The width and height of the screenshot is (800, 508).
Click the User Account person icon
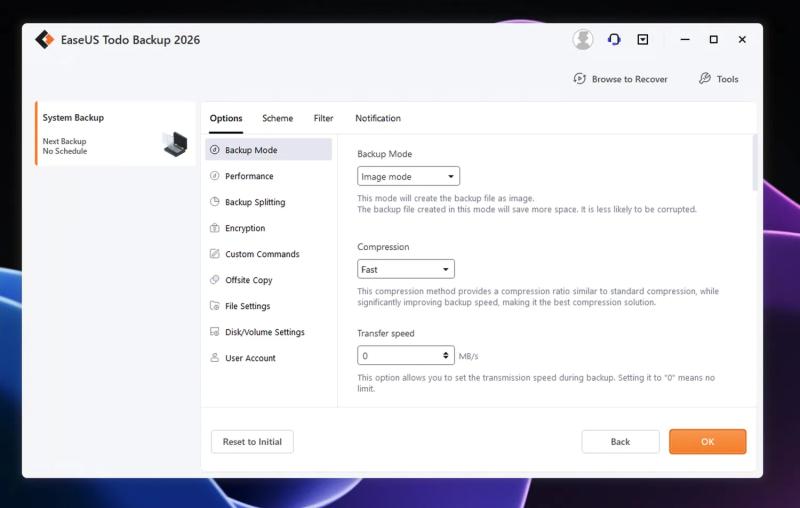tap(215, 358)
